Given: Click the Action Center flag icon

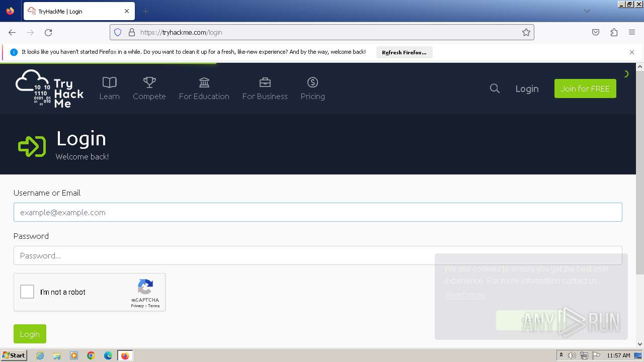Looking at the screenshot, I should coord(596,355).
